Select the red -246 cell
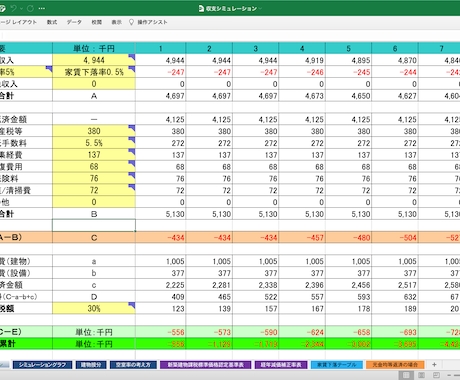460x380 pixels. [302, 72]
